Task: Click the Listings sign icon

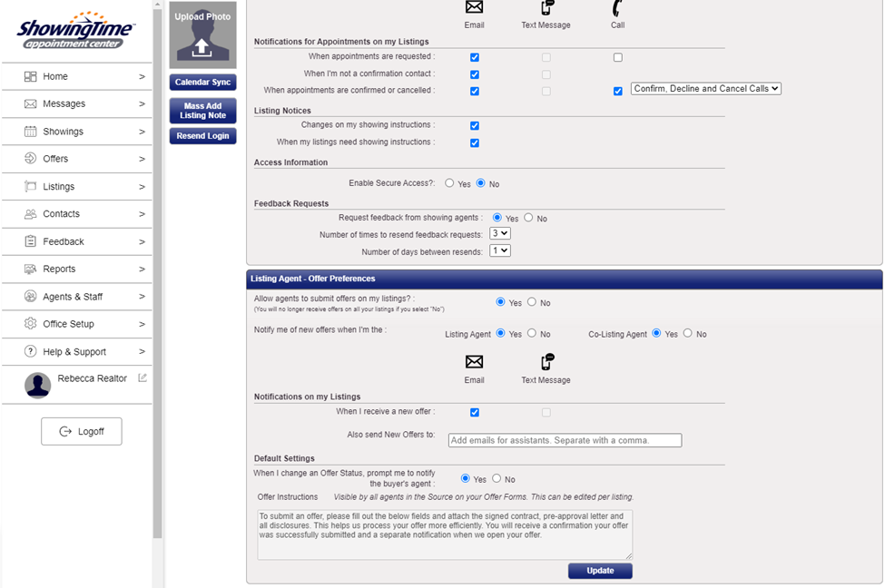Action: coord(31,186)
